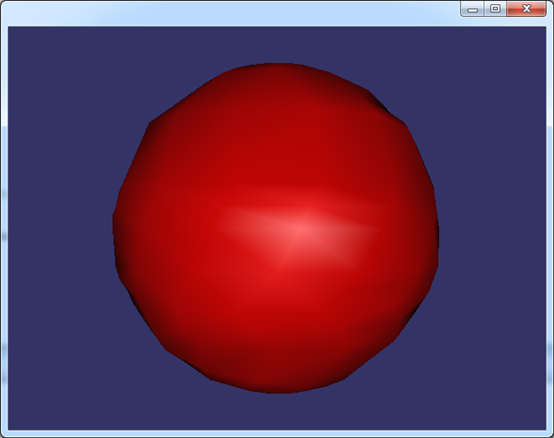554x438 pixels.
Task: Click blue background right of the sphere
Action: click(x=493, y=230)
